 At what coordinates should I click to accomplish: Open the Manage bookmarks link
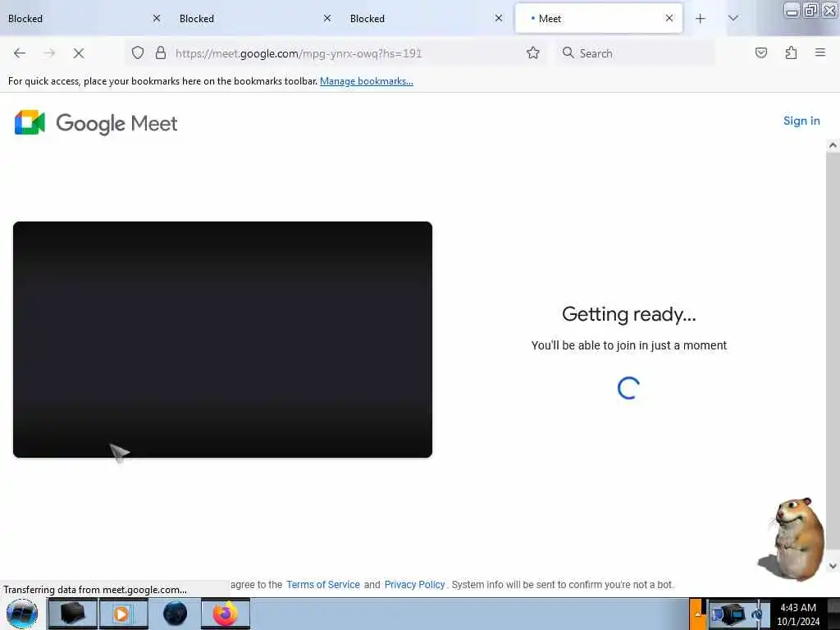point(367,81)
